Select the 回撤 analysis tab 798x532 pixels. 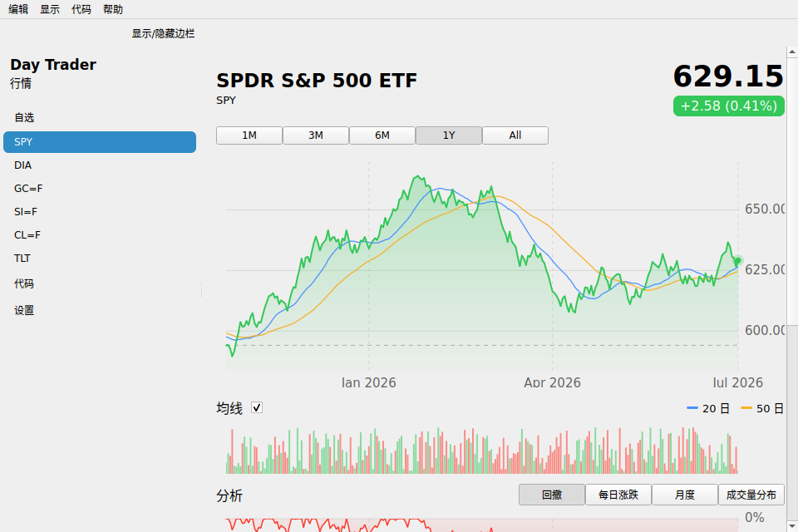552,495
